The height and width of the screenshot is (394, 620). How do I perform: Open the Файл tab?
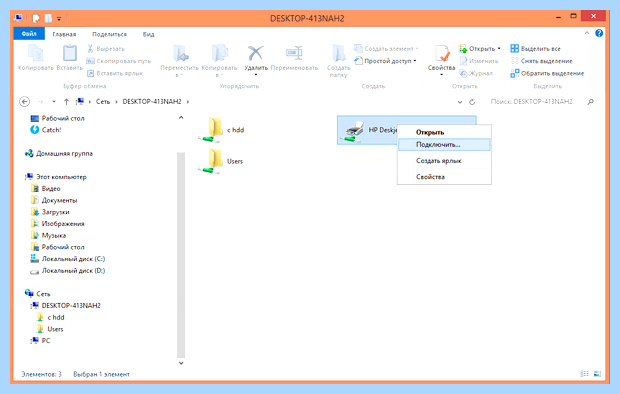coord(29,34)
